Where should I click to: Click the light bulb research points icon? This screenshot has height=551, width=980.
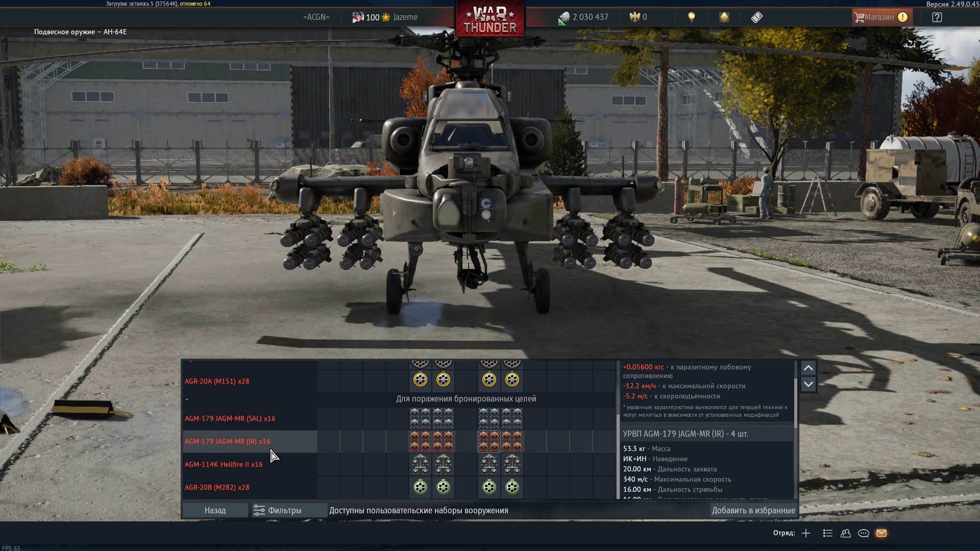click(691, 17)
